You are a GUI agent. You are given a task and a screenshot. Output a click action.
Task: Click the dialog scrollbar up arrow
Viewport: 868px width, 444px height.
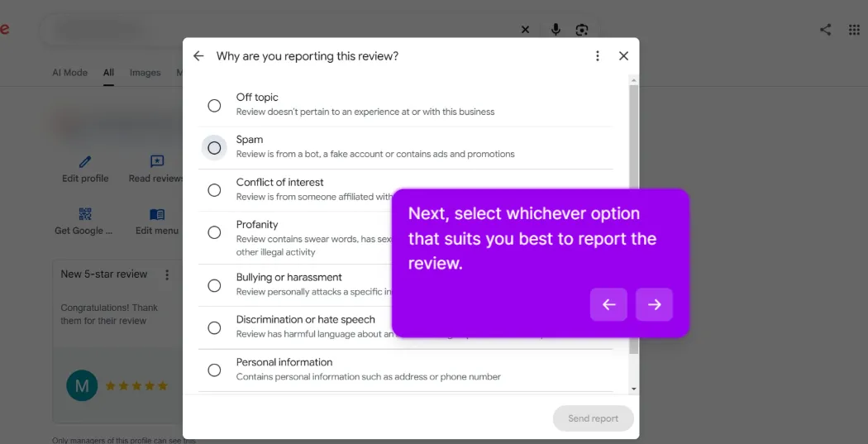634,80
